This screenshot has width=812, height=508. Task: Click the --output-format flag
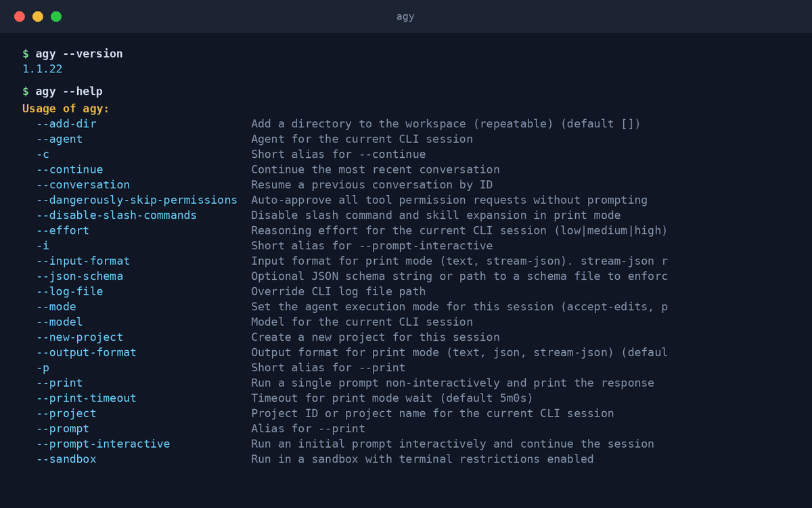coord(87,352)
